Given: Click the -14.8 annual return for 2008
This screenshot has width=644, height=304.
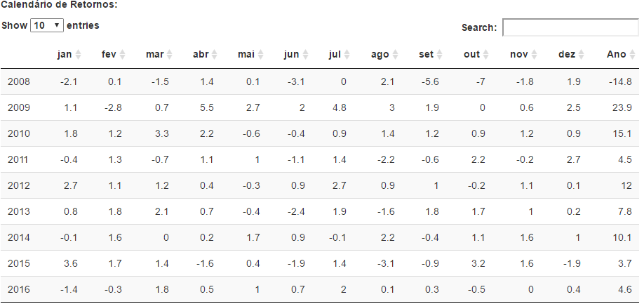Looking at the screenshot, I should 621,81.
